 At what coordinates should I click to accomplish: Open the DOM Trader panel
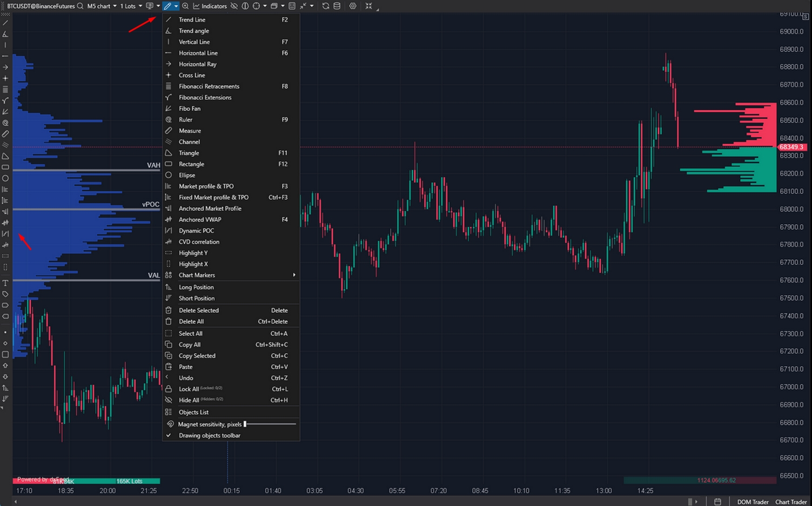pos(753,502)
